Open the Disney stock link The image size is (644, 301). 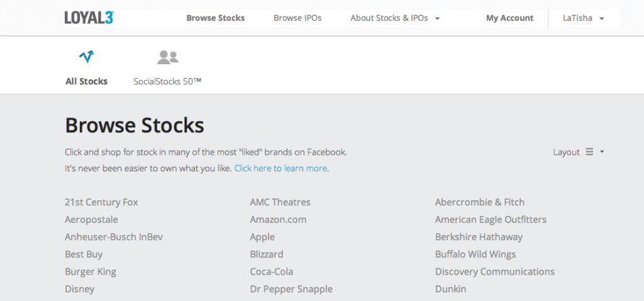coord(80,289)
